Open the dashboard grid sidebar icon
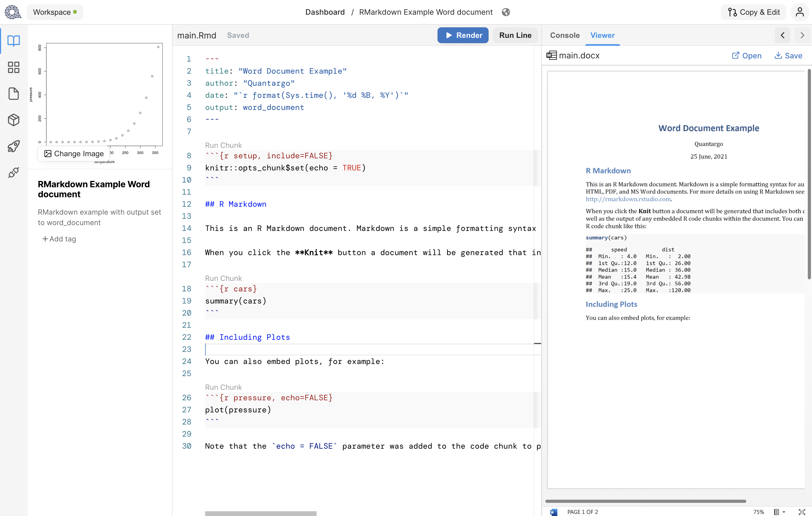This screenshot has height=516, width=812. click(13, 67)
